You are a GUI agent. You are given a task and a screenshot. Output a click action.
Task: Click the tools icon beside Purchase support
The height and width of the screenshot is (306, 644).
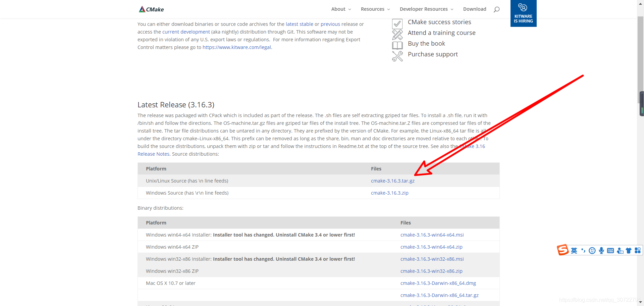pos(397,56)
